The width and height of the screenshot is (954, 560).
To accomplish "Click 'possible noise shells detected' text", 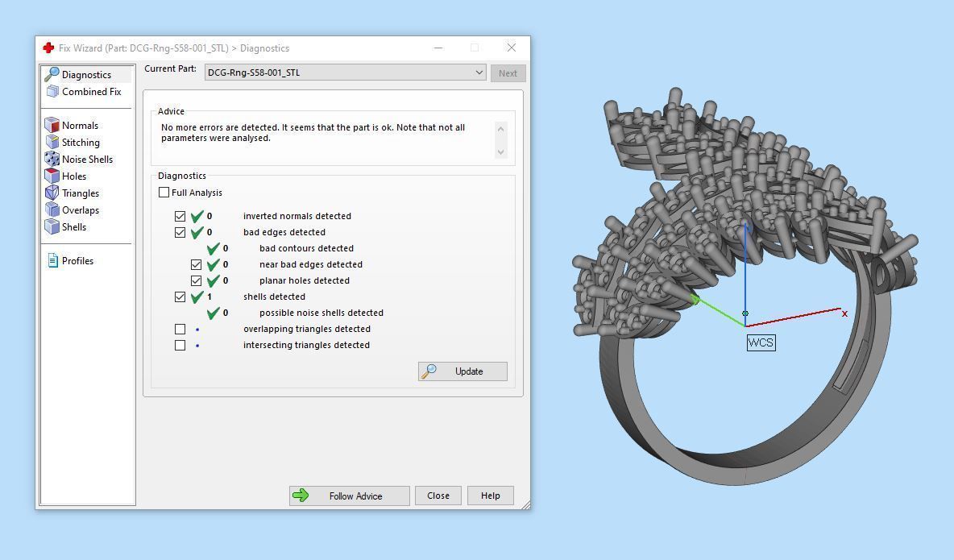I will pyautogui.click(x=321, y=313).
